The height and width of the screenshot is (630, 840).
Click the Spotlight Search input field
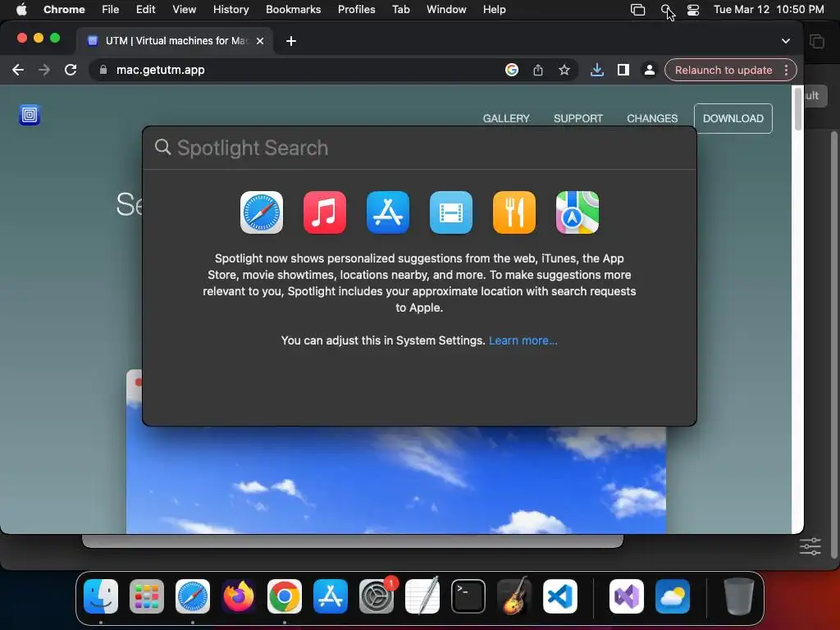coord(419,148)
